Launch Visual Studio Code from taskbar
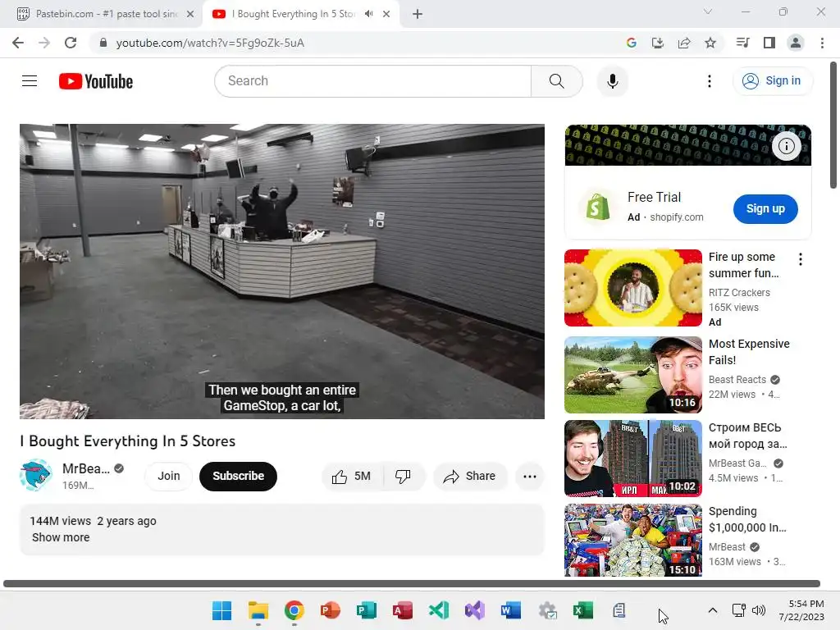The width and height of the screenshot is (840, 630). point(439,610)
